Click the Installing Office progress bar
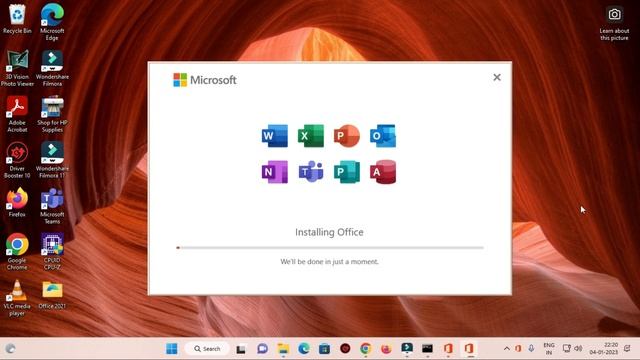Screen dimensions: 640x360 [x=330, y=247]
